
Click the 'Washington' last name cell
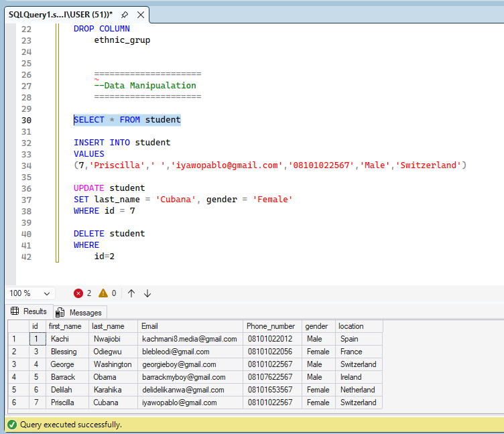click(x=113, y=364)
